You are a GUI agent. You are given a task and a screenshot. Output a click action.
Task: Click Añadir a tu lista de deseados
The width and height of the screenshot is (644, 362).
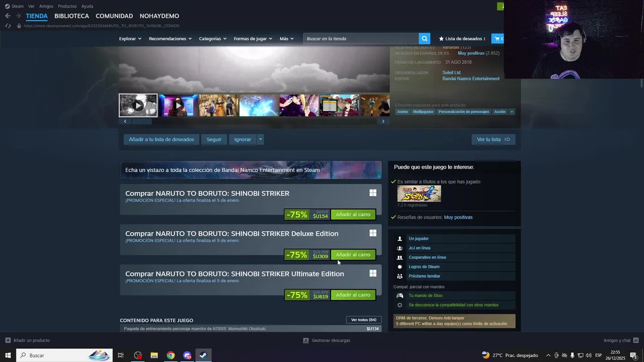click(x=161, y=139)
